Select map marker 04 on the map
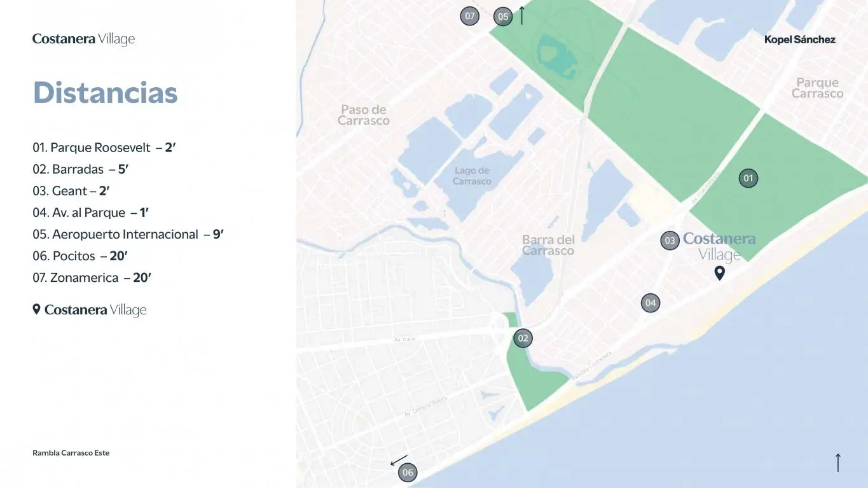Image resolution: width=868 pixels, height=488 pixels. click(x=651, y=303)
